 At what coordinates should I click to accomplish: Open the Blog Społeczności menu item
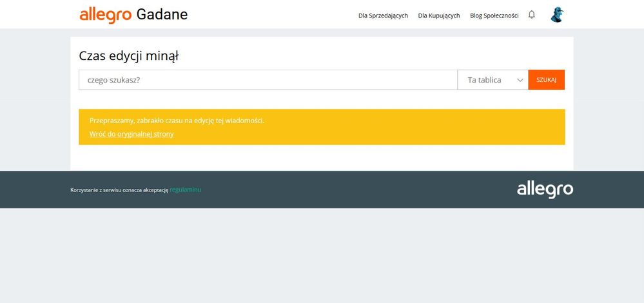tap(494, 15)
